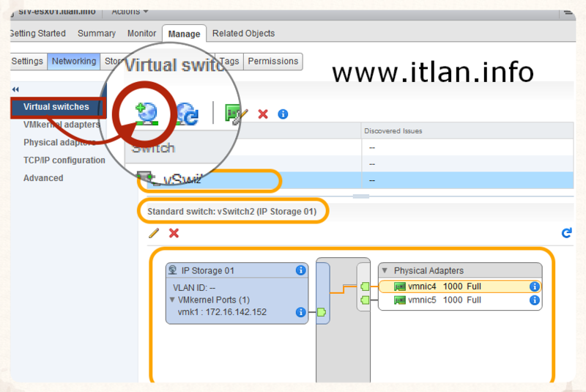Click the Add host networking globe icon
The width and height of the screenshot is (586, 392).
149,114
